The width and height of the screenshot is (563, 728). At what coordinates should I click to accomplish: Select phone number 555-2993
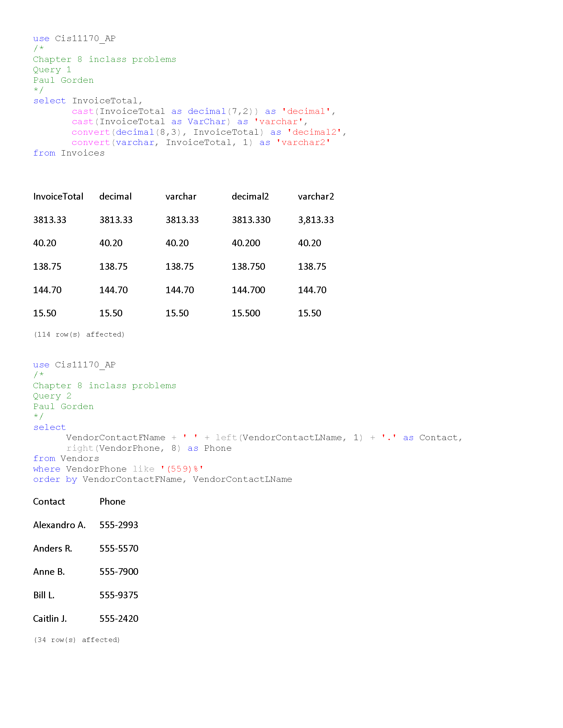[119, 525]
